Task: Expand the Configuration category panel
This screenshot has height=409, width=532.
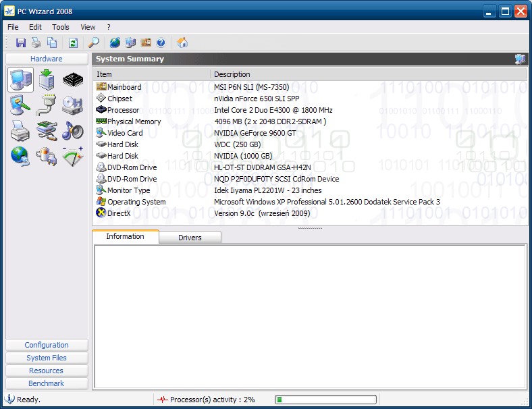Action: (47, 345)
